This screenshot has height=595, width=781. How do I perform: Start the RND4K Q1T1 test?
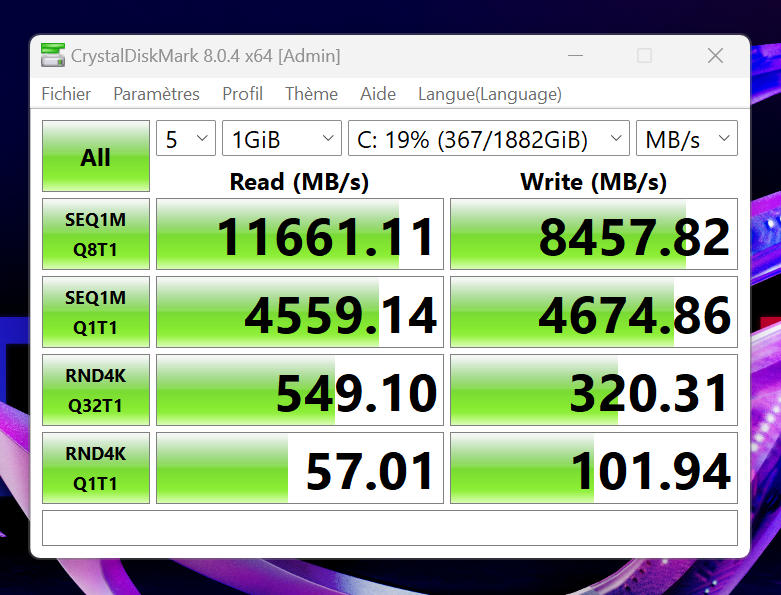pyautogui.click(x=96, y=468)
